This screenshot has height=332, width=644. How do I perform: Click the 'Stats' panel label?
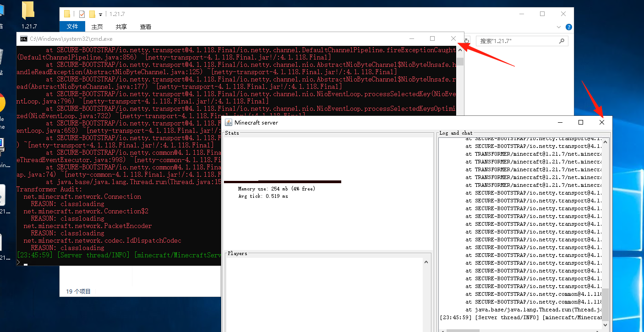232,133
